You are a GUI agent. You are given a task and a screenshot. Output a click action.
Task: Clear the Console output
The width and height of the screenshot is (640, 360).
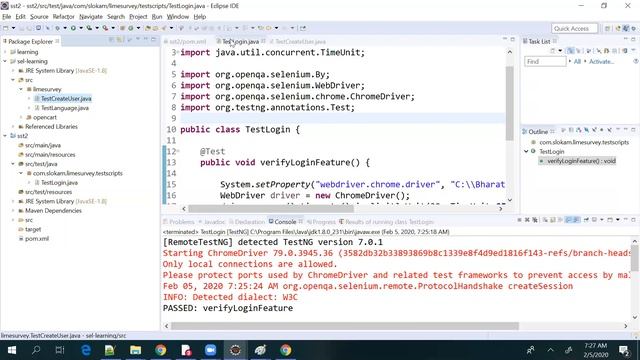point(545,220)
